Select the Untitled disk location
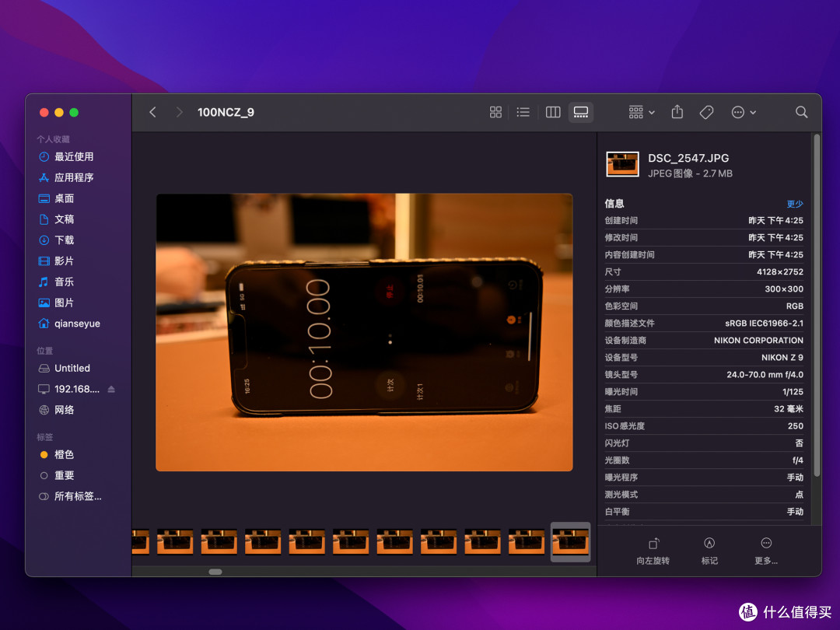Viewport: 840px width, 630px height. pyautogui.click(x=65, y=368)
